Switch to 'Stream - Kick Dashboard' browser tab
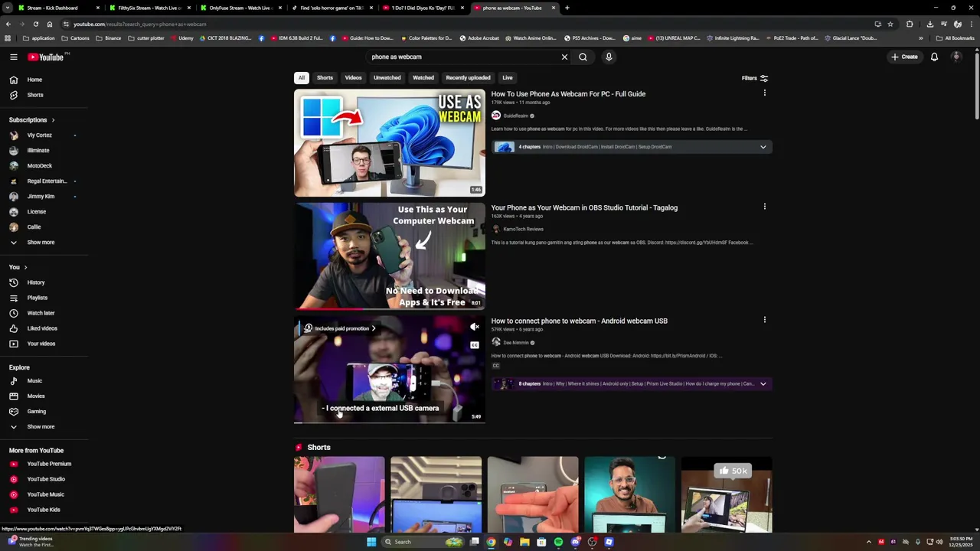Screen dimensions: 980x551 (x=52, y=8)
